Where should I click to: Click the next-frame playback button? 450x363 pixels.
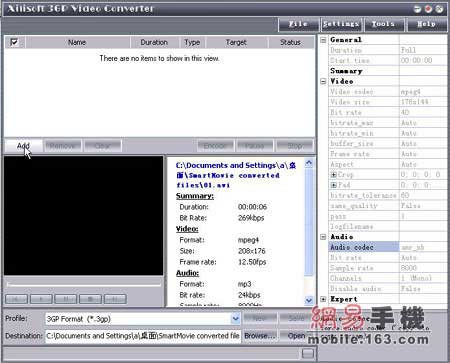point(115,299)
